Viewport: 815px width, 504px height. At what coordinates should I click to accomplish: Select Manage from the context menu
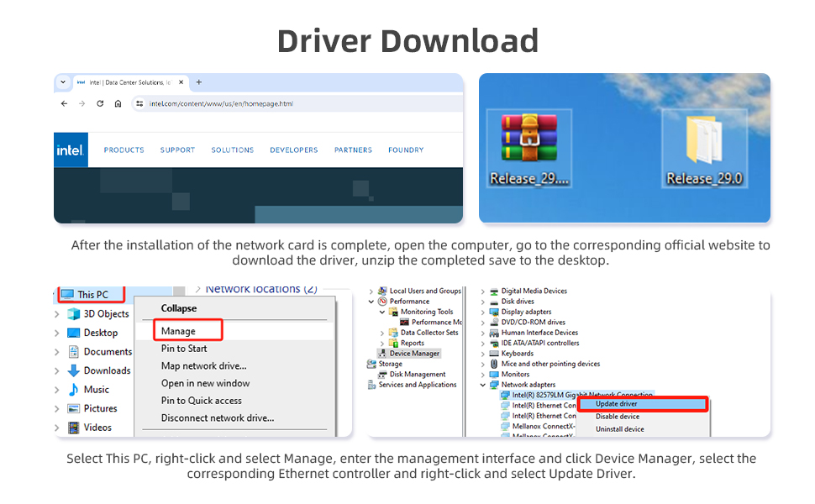click(x=178, y=331)
